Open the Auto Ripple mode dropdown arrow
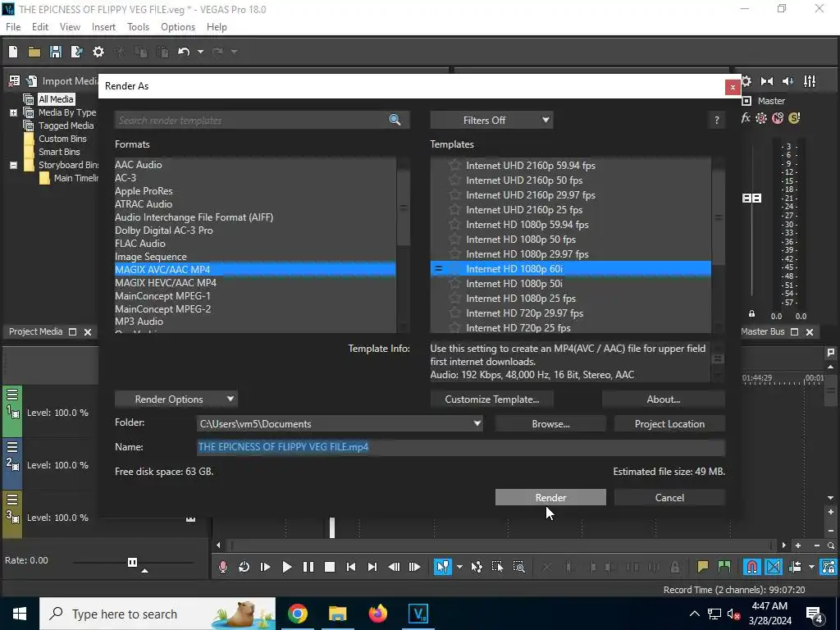The height and width of the screenshot is (630, 840). tap(811, 567)
